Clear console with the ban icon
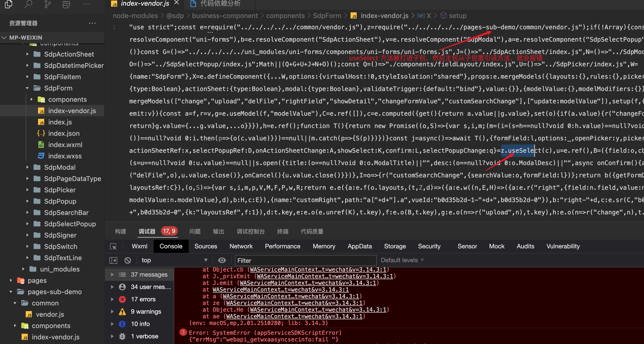This screenshot has width=644, height=344. [x=128, y=260]
